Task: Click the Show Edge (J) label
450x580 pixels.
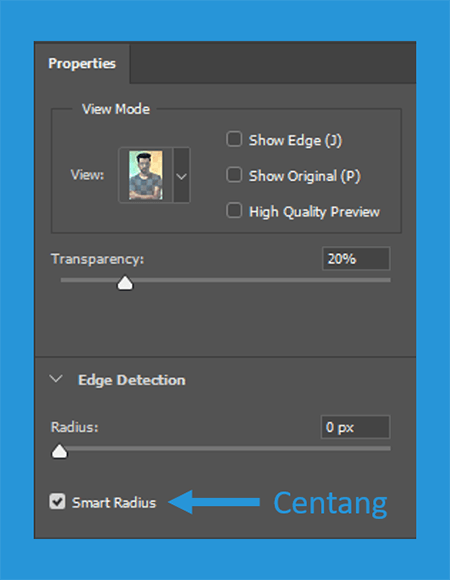Action: pos(295,141)
